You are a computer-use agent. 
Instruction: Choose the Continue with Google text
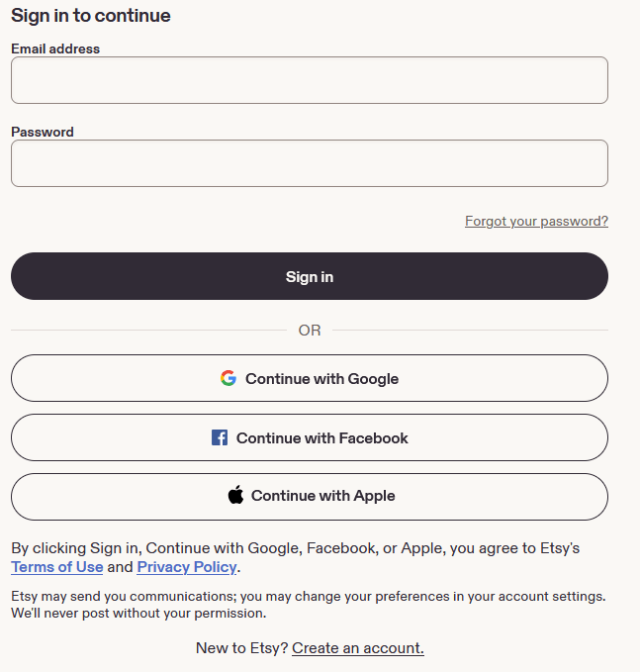tap(321, 379)
